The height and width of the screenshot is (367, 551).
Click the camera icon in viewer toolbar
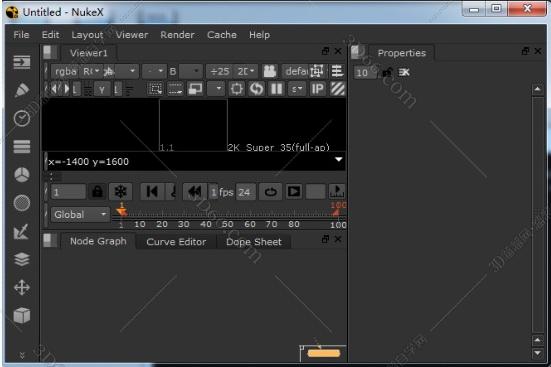coord(270,71)
